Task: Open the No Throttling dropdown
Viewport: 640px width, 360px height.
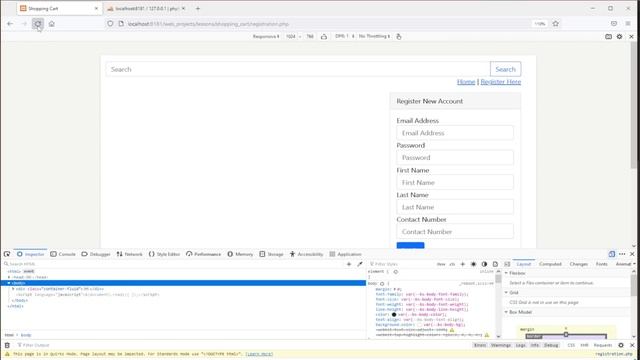Action: pyautogui.click(x=374, y=36)
